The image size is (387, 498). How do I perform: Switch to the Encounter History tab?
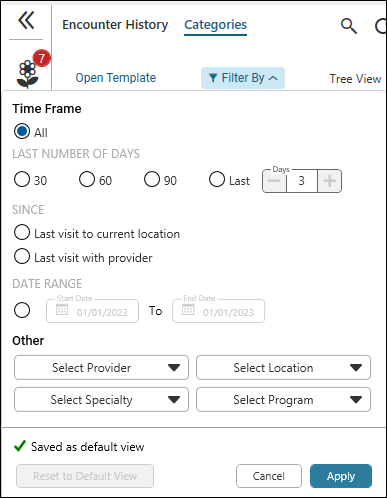tap(115, 25)
